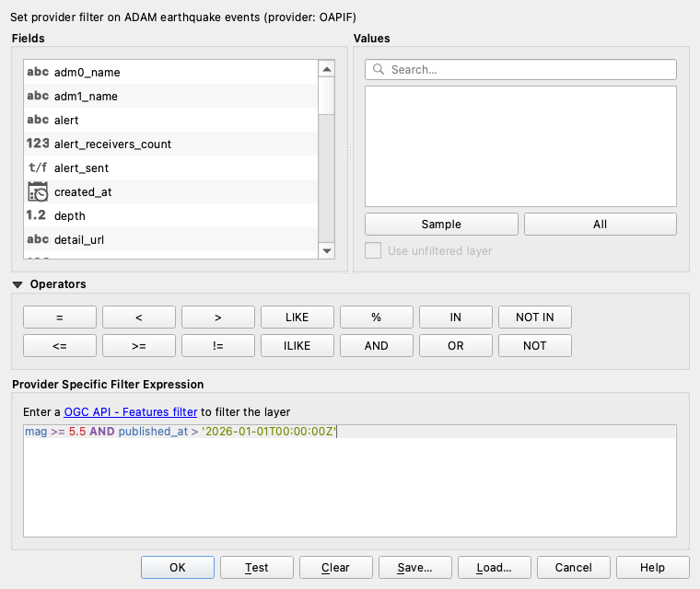The image size is (700, 589).
Task: Insert the less-than-or-equal operator
Action: 60,346
